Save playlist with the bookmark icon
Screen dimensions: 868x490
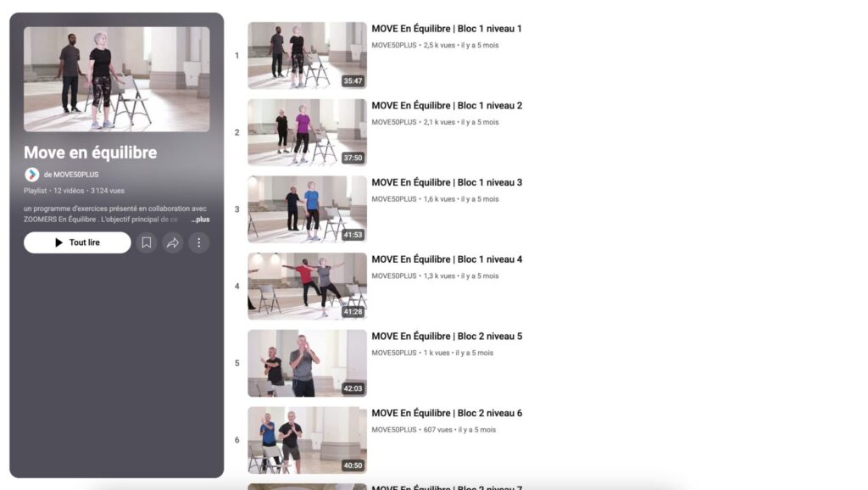147,242
